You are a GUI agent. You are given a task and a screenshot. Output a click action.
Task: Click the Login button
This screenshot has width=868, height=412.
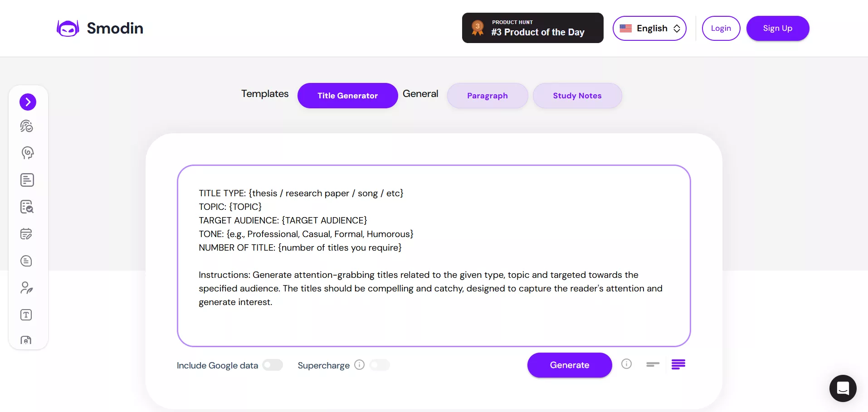721,28
